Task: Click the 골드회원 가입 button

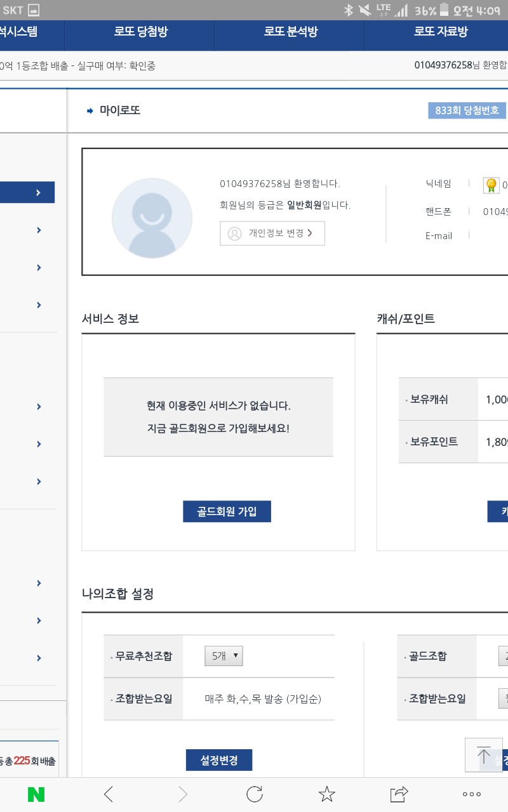Action: (227, 511)
